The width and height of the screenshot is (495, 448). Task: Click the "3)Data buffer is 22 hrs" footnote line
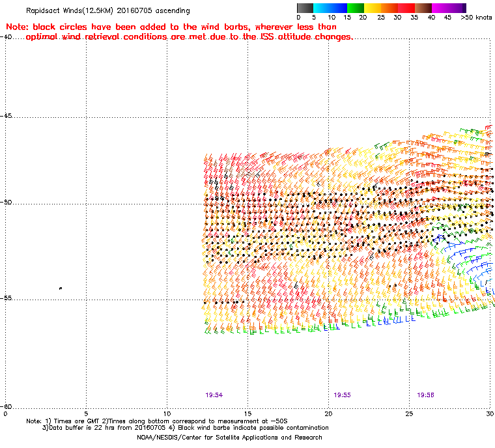click(x=186, y=428)
